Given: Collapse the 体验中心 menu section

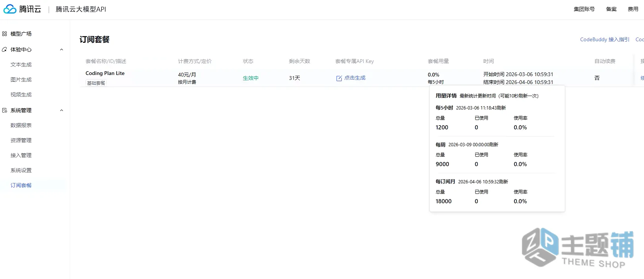Looking at the screenshot, I should tap(62, 49).
